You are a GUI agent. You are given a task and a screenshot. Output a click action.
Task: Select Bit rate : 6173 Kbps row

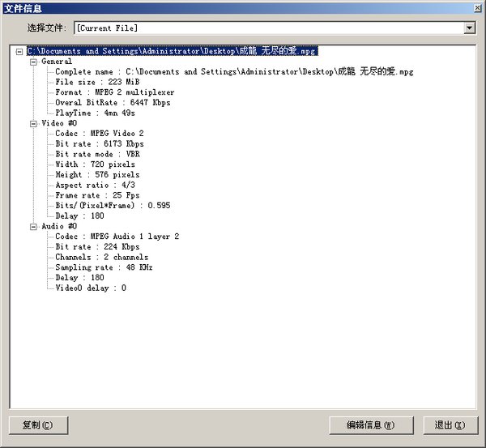pyautogui.click(x=100, y=143)
